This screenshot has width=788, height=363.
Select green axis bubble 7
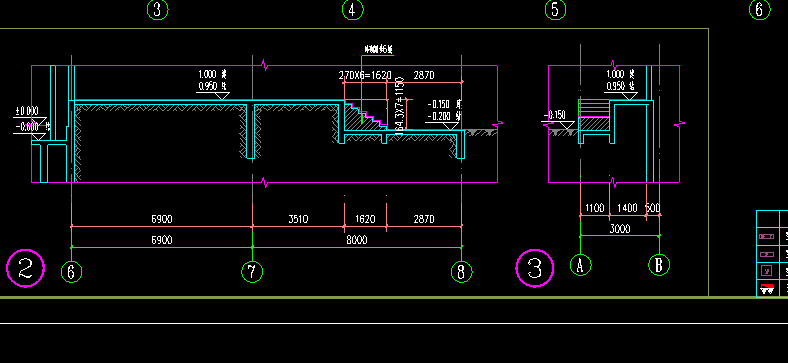pos(252,272)
